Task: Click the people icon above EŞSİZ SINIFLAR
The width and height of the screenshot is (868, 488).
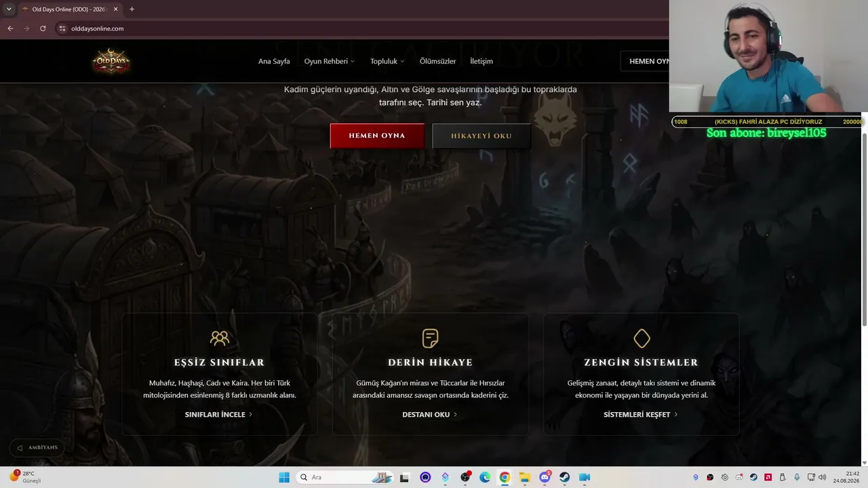Action: pyautogui.click(x=220, y=338)
